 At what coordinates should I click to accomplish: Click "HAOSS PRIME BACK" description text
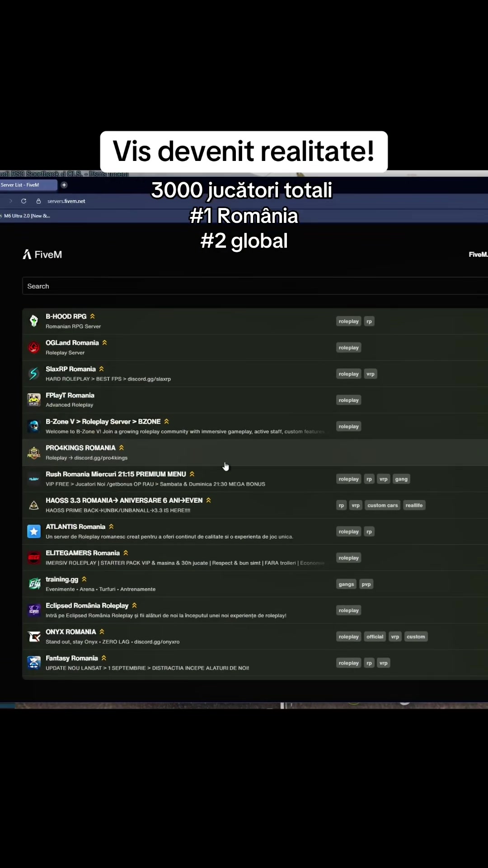point(118,510)
